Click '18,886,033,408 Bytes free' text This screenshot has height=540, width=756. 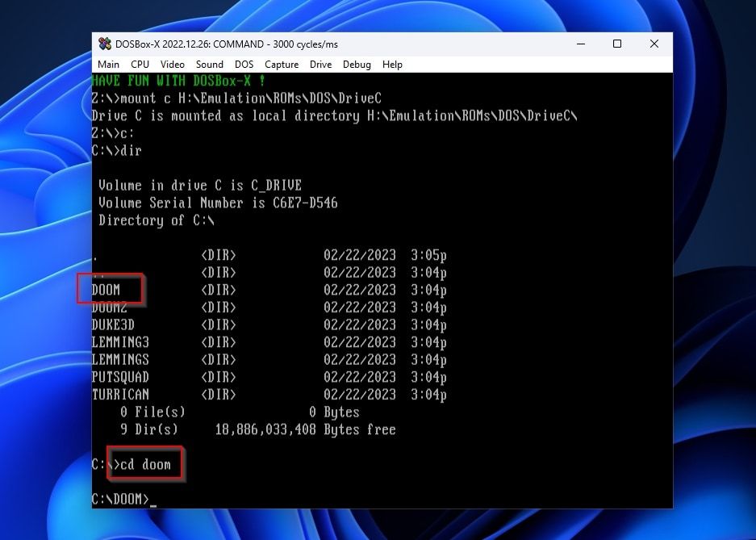[x=305, y=429]
